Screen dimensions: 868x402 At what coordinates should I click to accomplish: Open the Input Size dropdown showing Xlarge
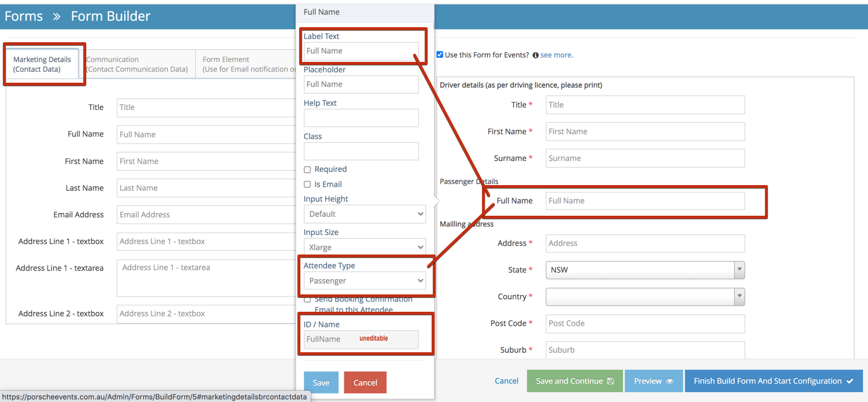pos(365,247)
